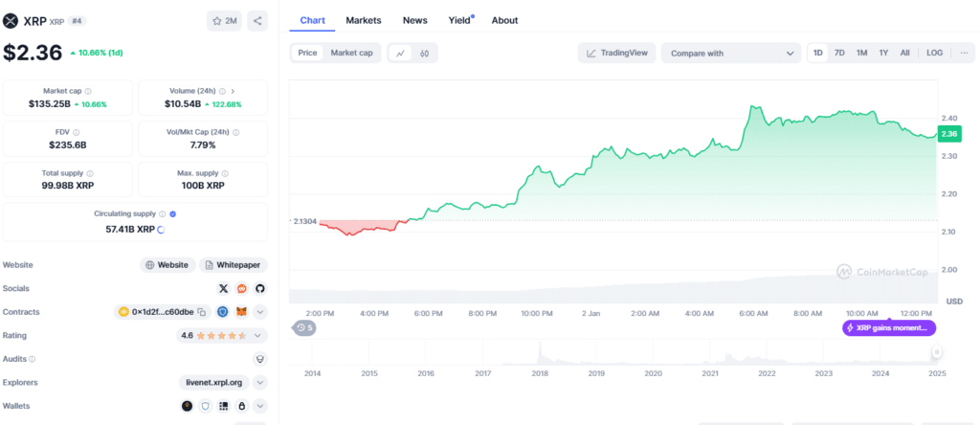Click the range slider handle near 2025

(x=936, y=352)
